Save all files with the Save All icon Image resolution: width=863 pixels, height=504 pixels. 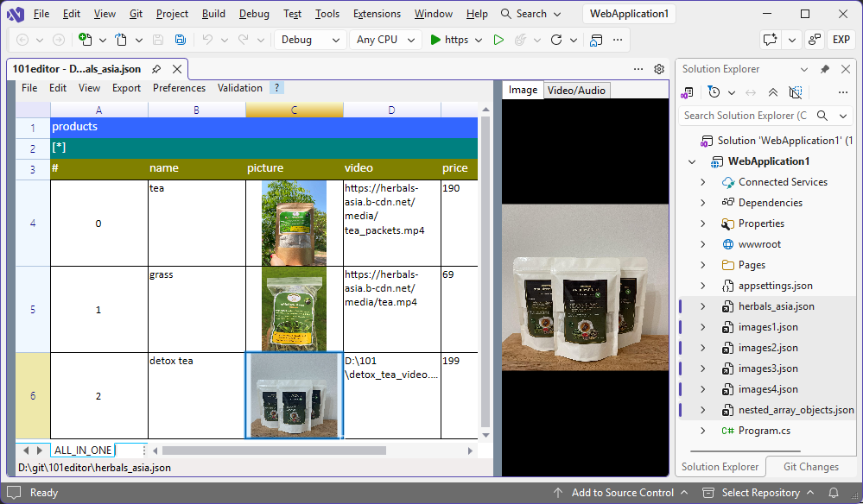coord(180,40)
